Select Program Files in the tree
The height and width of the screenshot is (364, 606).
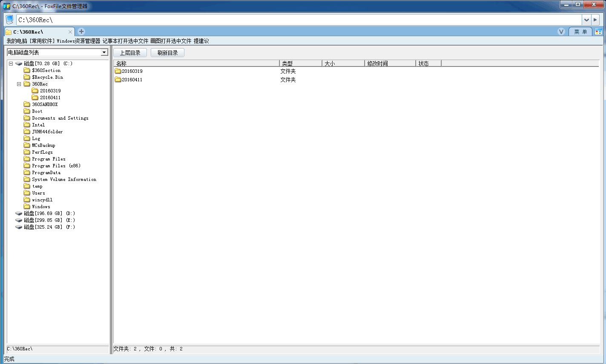pyautogui.click(x=49, y=159)
